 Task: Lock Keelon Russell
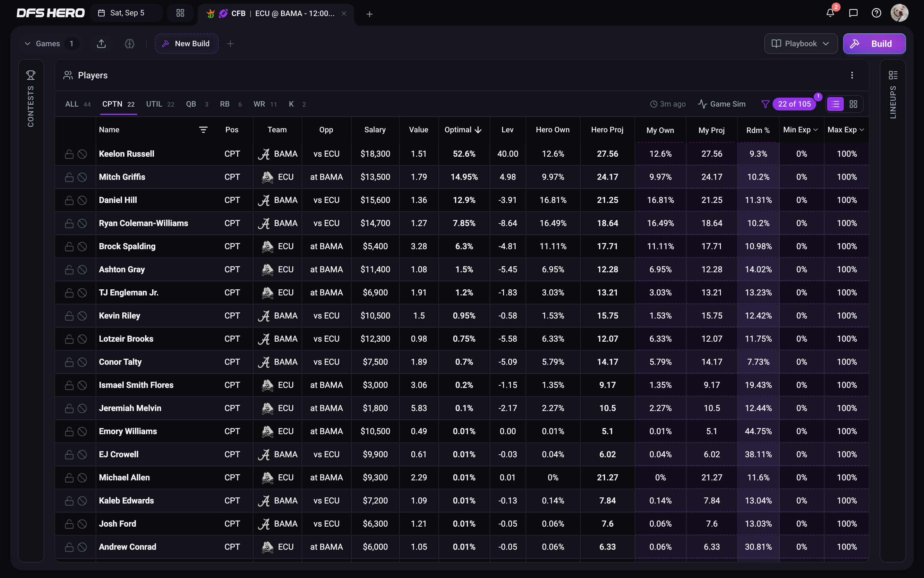pos(69,154)
